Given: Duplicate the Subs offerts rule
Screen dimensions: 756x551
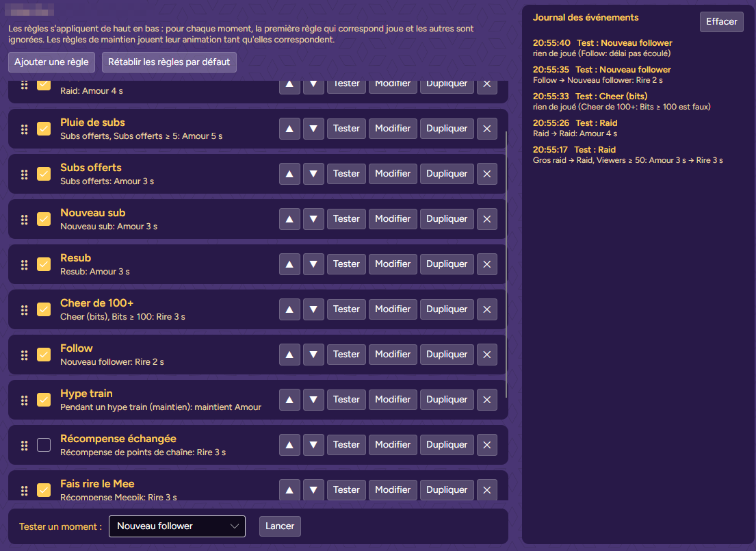Looking at the screenshot, I should tap(447, 174).
